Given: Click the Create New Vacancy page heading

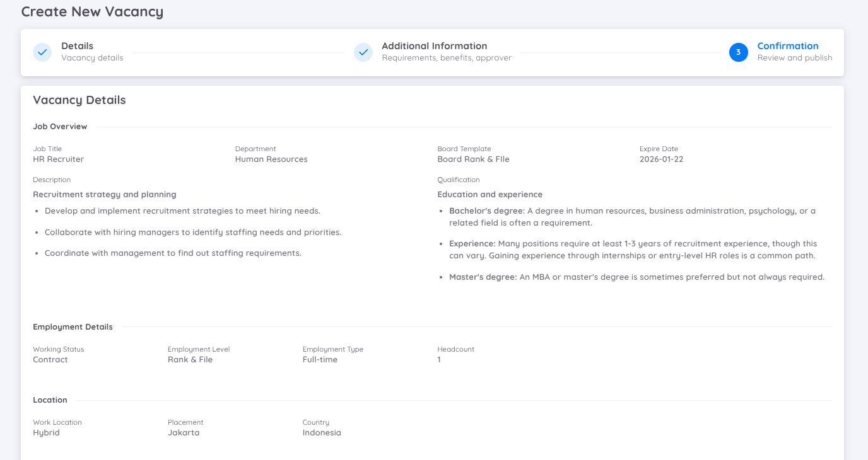Looking at the screenshot, I should 92,11.
